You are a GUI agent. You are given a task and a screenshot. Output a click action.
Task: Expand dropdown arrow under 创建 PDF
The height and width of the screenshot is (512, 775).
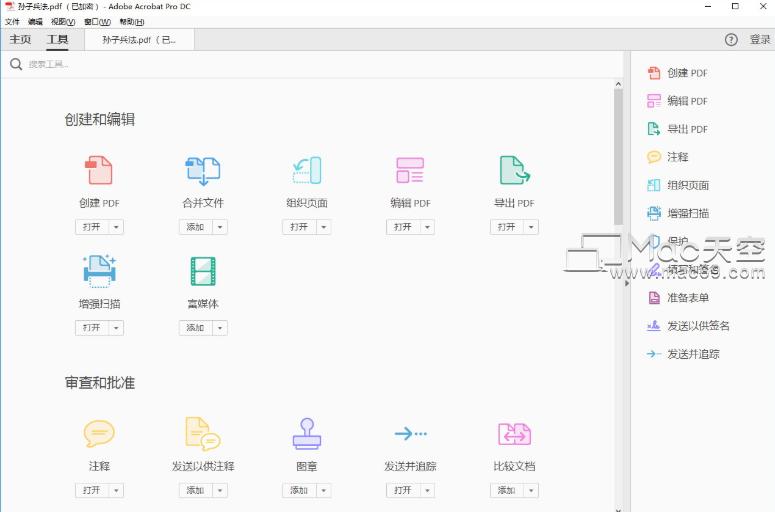tap(116, 227)
